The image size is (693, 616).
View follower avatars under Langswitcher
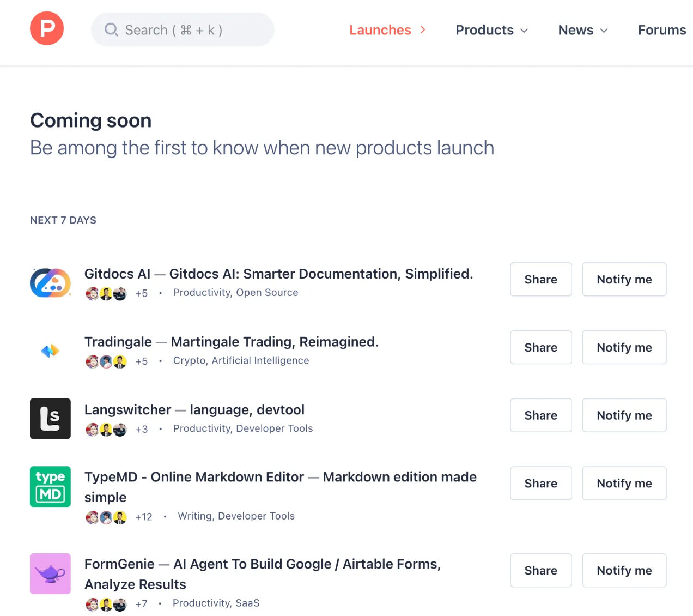(106, 430)
